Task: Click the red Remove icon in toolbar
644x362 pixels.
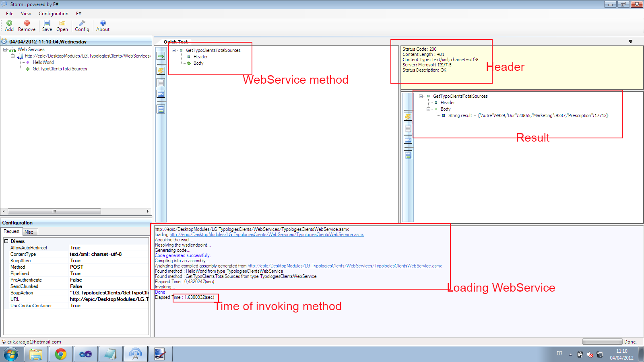Action: [27, 23]
